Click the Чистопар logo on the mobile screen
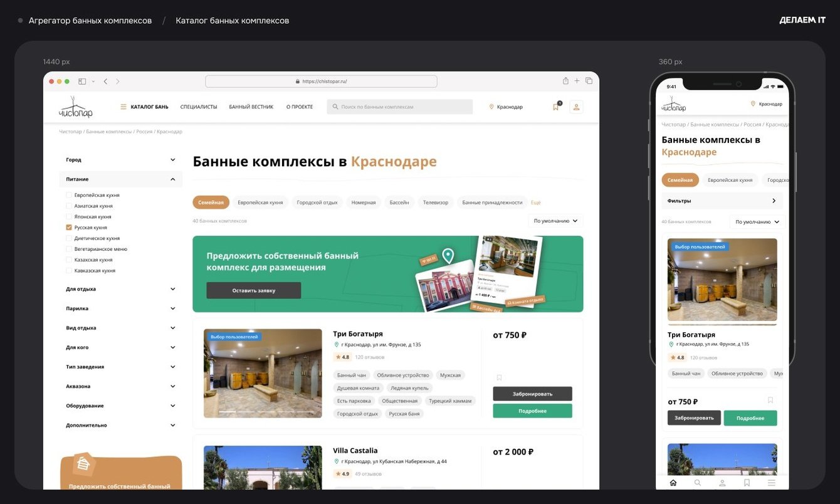The height and width of the screenshot is (504, 840). [674, 104]
